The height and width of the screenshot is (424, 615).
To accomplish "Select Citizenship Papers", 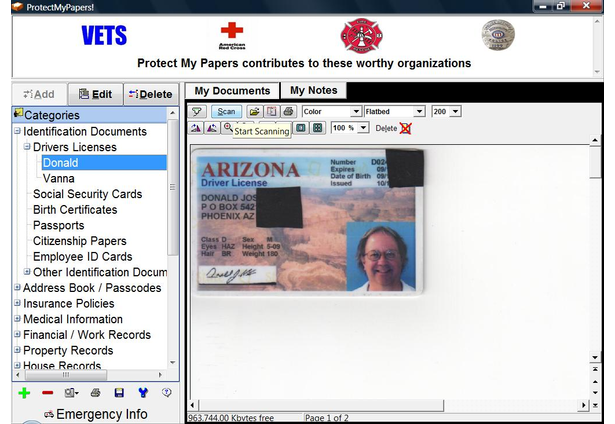I will coord(80,241).
